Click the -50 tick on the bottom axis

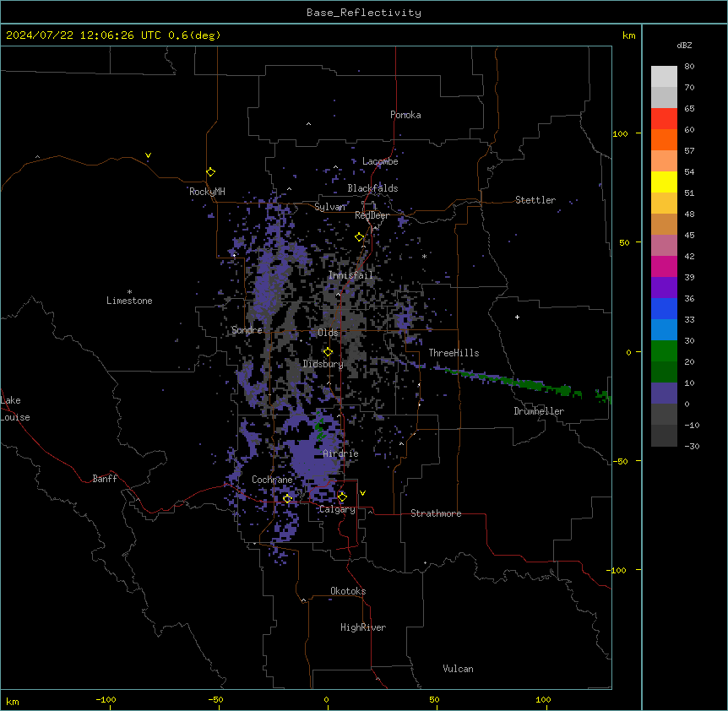point(215,699)
